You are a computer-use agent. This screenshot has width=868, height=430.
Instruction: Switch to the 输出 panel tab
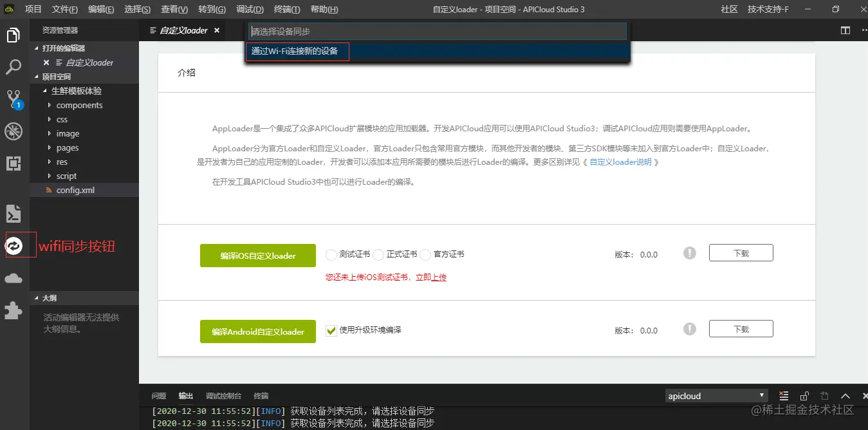pos(186,396)
